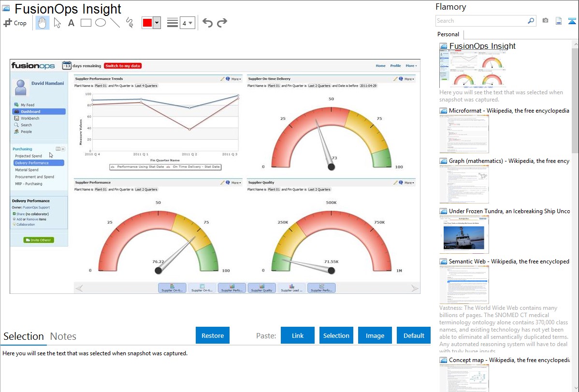Click the calendar days remaining icon

point(67,65)
